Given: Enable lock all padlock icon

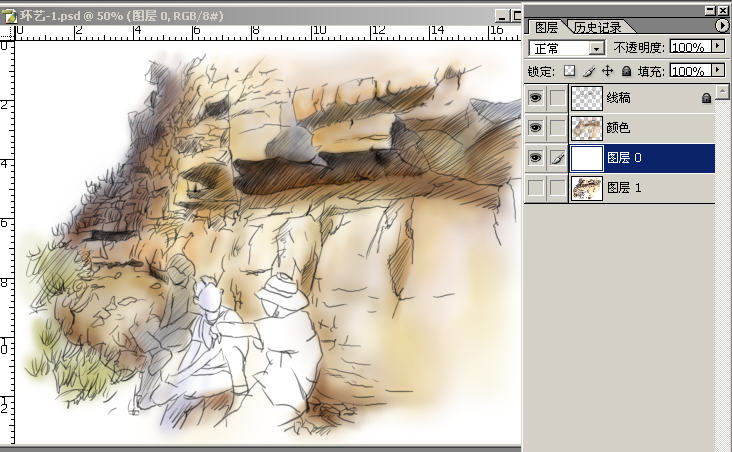Looking at the screenshot, I should click(626, 71).
